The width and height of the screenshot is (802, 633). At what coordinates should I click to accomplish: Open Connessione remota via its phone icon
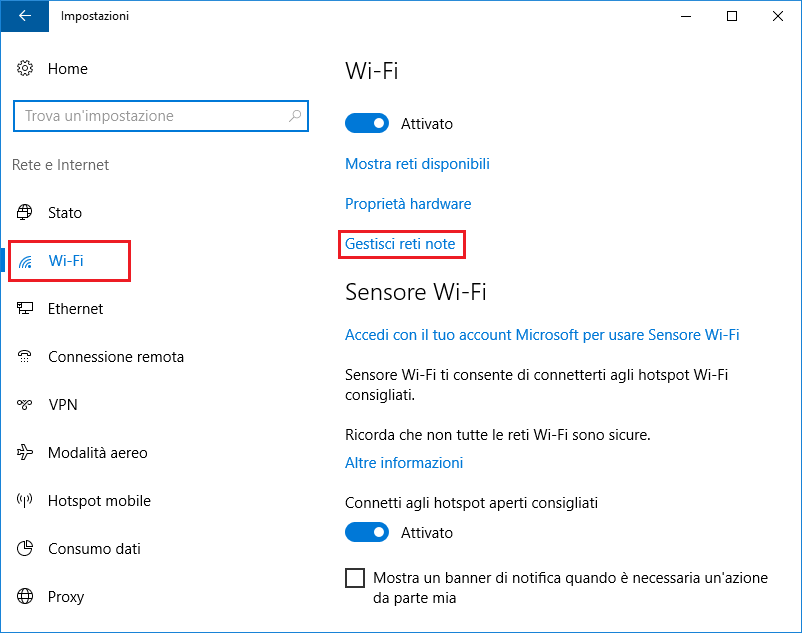point(24,356)
